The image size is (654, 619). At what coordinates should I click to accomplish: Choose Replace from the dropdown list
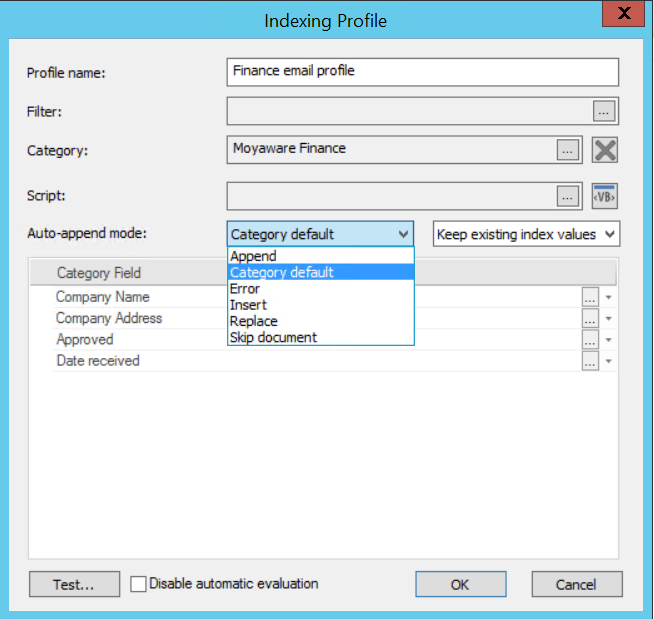(321, 321)
